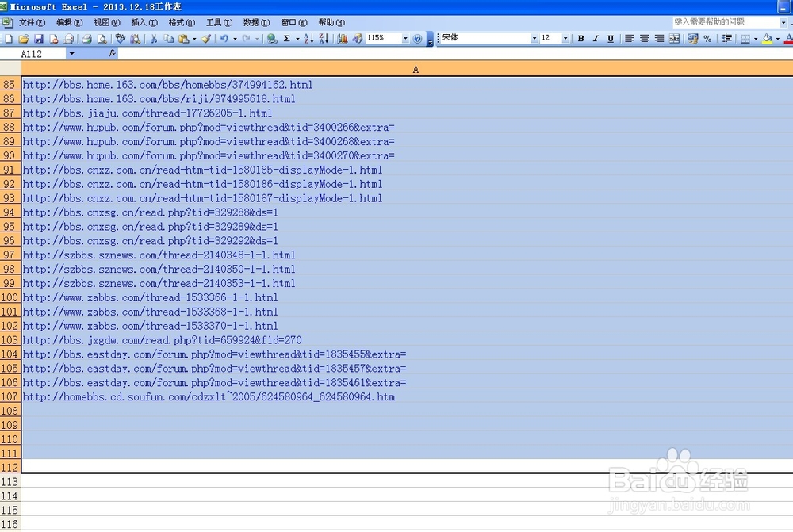
Task: Open the font name 宋体 dropdown
Action: (x=534, y=38)
